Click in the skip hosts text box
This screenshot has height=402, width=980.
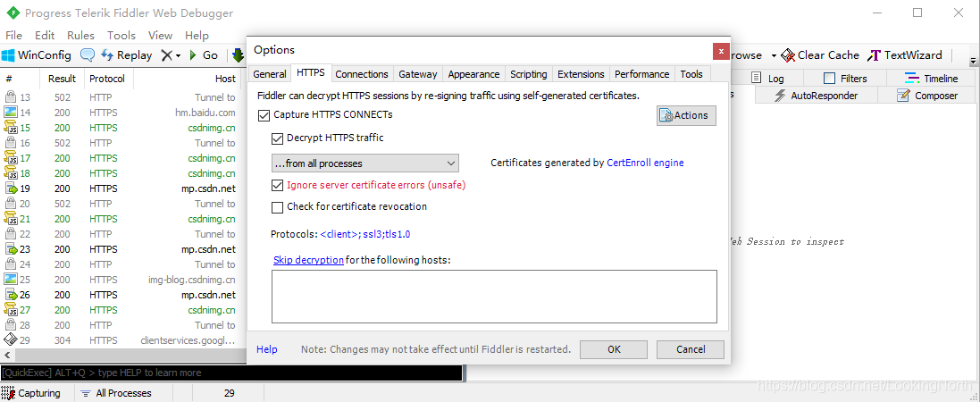point(494,297)
